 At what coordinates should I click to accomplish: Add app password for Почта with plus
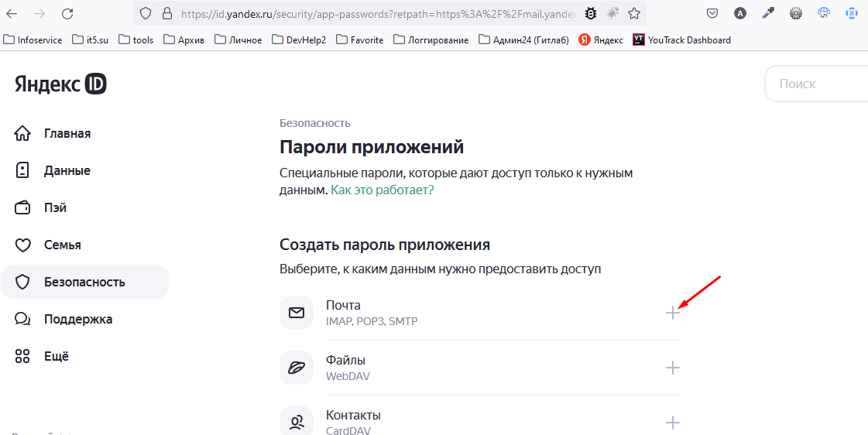tap(673, 313)
